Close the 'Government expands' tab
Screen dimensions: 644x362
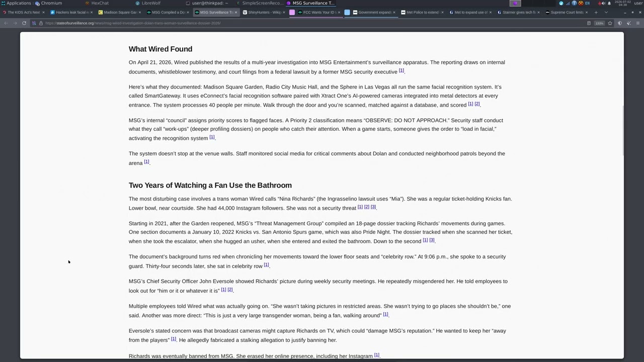click(394, 12)
